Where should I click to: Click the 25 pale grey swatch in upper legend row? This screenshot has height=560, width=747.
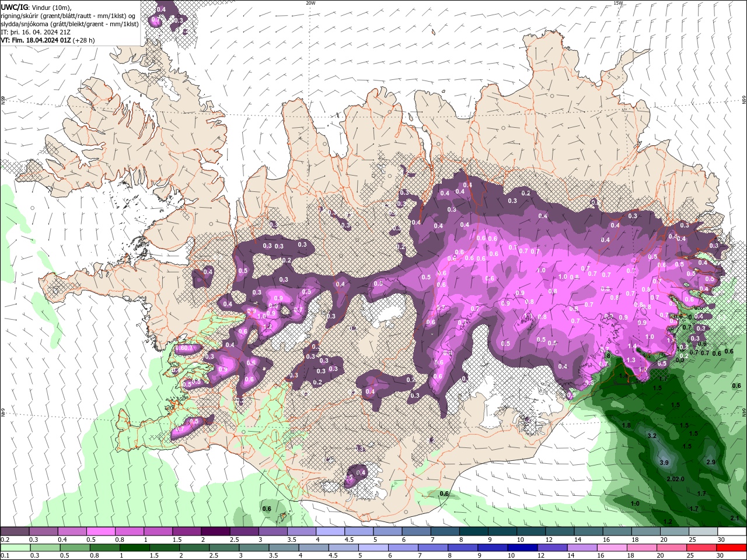point(703,531)
